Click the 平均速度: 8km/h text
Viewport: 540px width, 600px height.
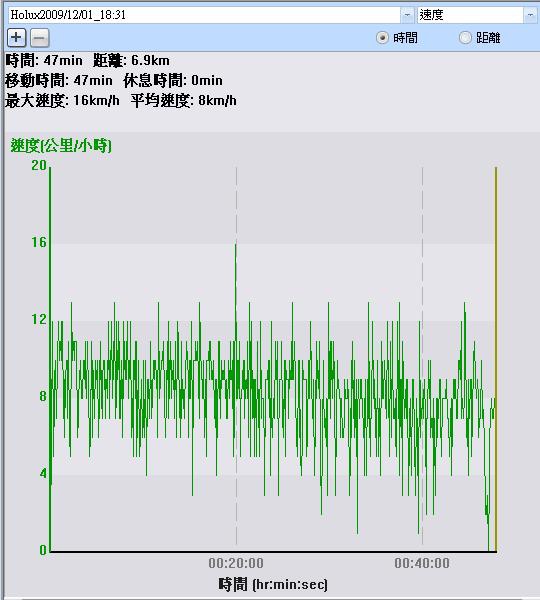tap(184, 101)
